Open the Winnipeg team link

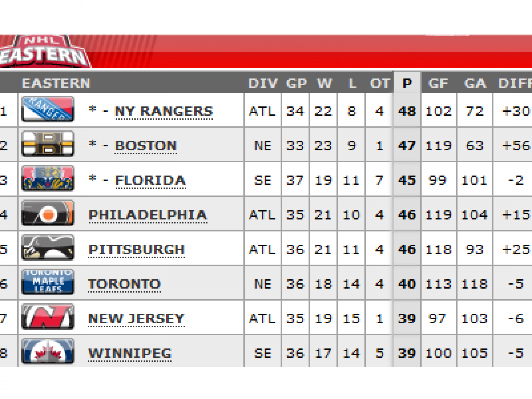coord(130,353)
